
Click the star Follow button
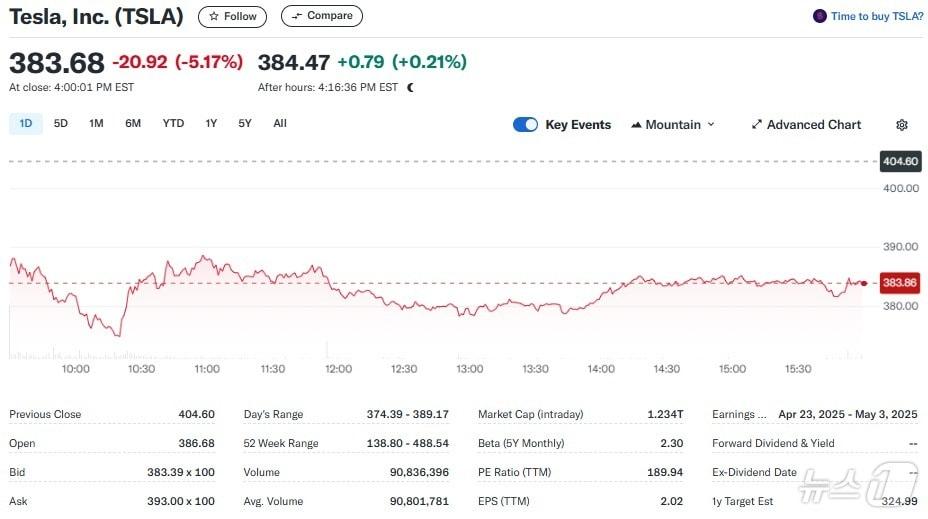tap(232, 16)
